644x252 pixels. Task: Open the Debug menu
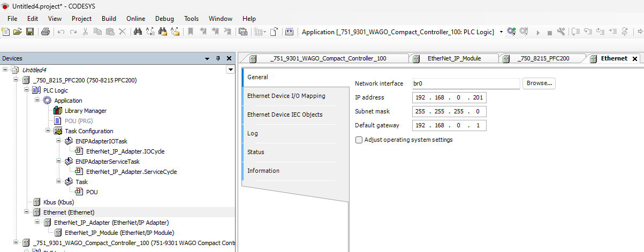164,18
